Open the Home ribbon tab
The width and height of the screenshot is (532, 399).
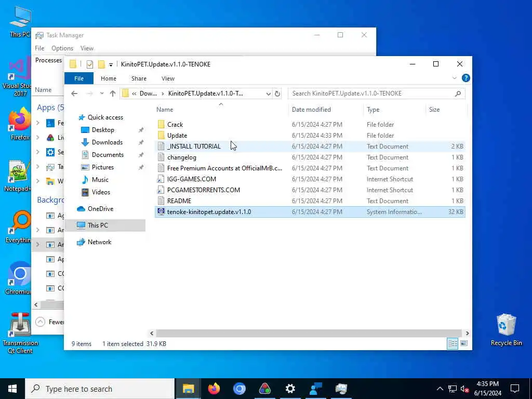109,78
